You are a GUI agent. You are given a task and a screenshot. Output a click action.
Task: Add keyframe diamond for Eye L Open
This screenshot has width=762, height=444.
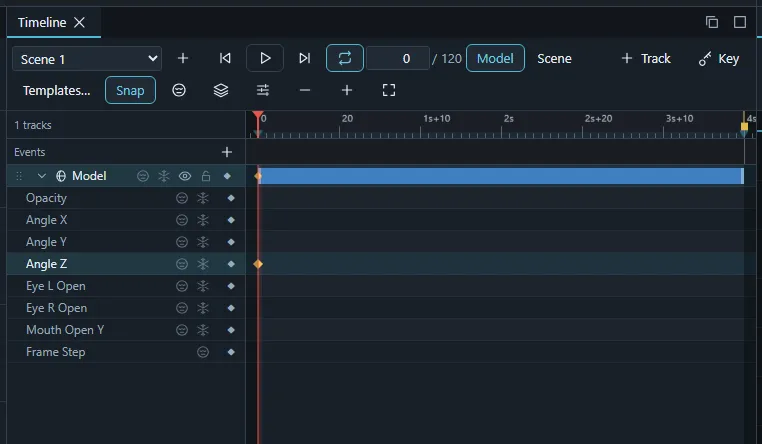click(x=231, y=286)
